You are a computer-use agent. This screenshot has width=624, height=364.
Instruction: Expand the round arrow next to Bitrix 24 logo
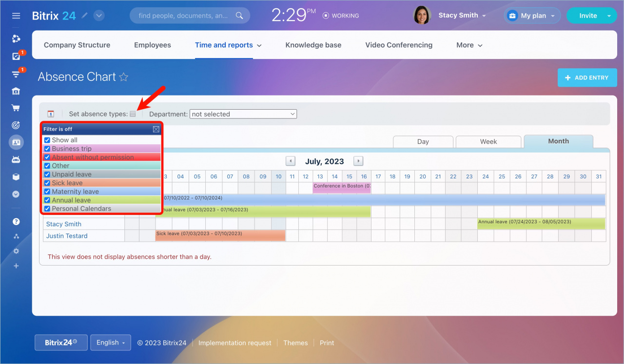pyautogui.click(x=99, y=16)
